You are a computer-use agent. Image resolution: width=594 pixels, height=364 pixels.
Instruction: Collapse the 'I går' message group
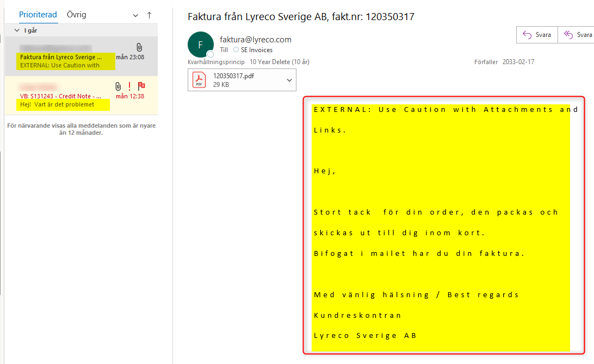(17, 30)
